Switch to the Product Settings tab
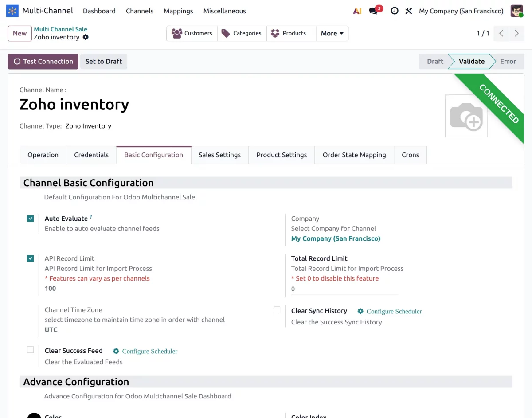Image resolution: width=532 pixels, height=418 pixels. (282, 155)
